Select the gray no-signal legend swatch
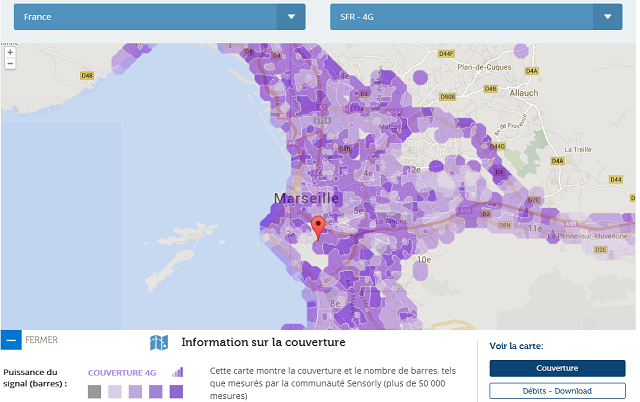The width and height of the screenshot is (640, 402). coord(95,391)
